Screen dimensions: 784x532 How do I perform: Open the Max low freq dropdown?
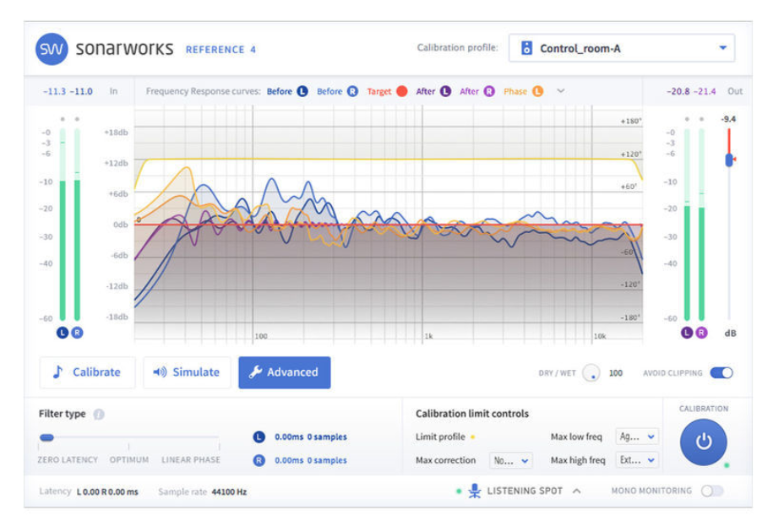[x=636, y=437]
